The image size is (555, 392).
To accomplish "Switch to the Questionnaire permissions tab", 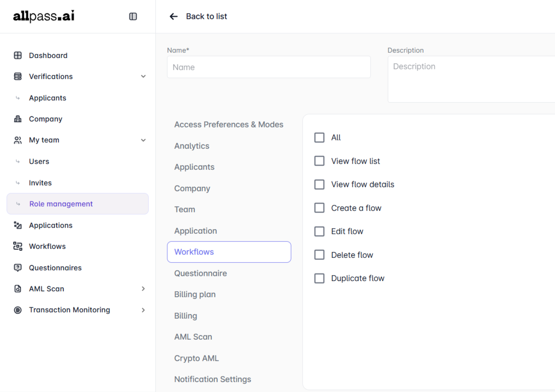I will pyautogui.click(x=201, y=273).
